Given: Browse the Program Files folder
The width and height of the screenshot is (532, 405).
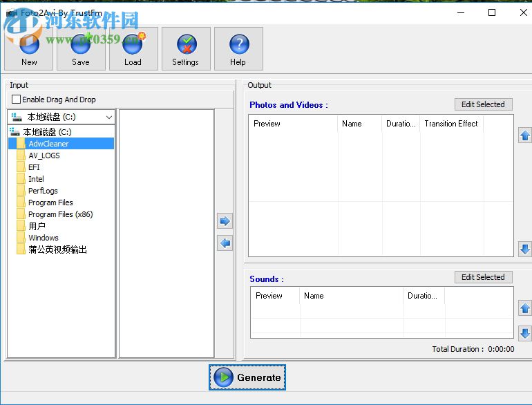Looking at the screenshot, I should click(50, 202).
